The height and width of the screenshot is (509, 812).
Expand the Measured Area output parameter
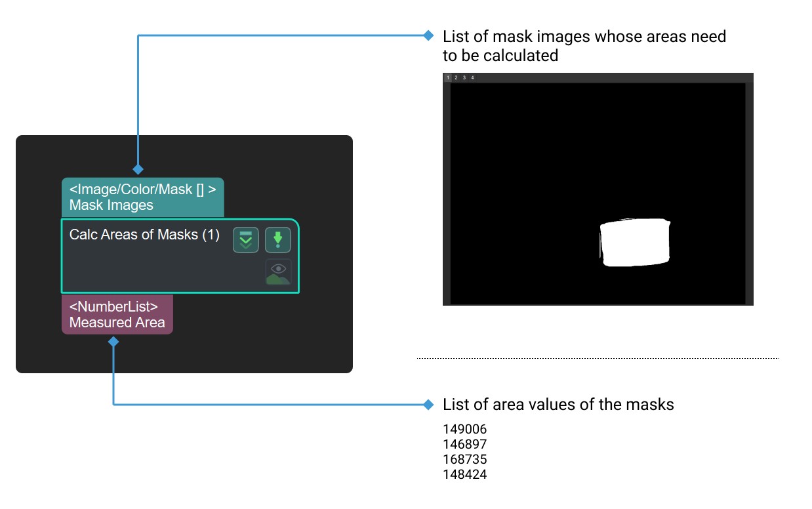pyautogui.click(x=117, y=314)
